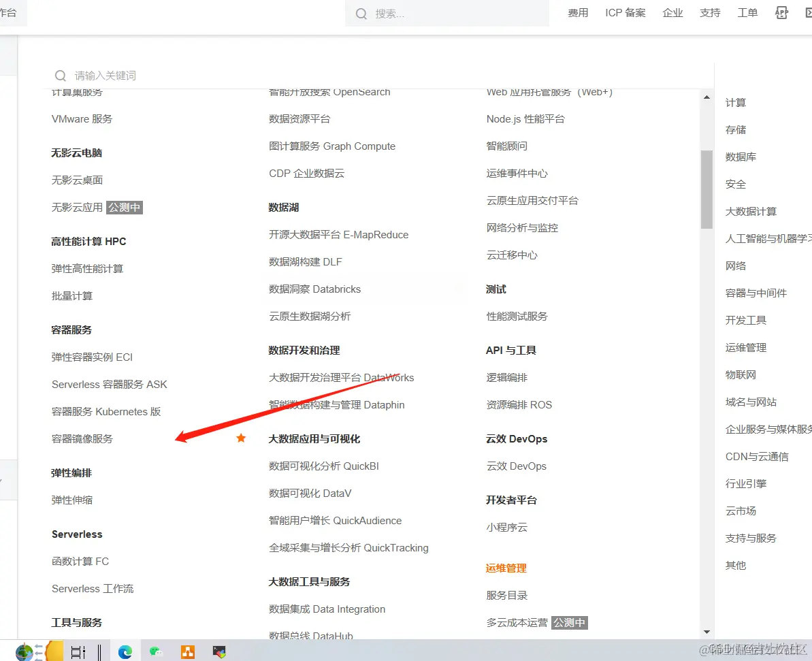The height and width of the screenshot is (661, 812).
Task: Open 开源大数据平台 E-MapReduce
Action: (x=339, y=235)
